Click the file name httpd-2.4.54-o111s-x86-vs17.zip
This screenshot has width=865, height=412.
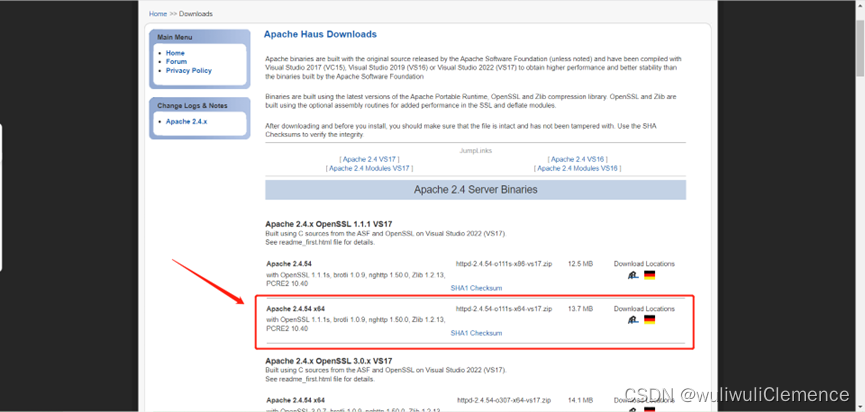[x=504, y=264]
